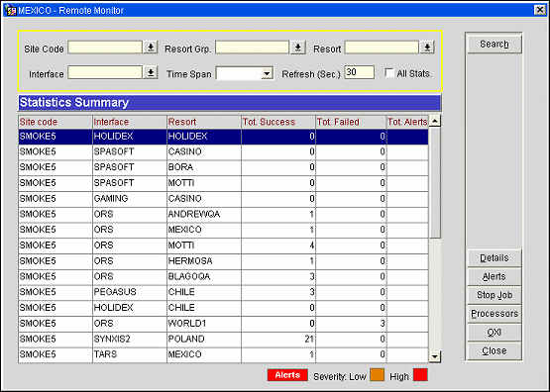
Task: Select the SYNXIS2 interface cell
Action: coord(130,339)
